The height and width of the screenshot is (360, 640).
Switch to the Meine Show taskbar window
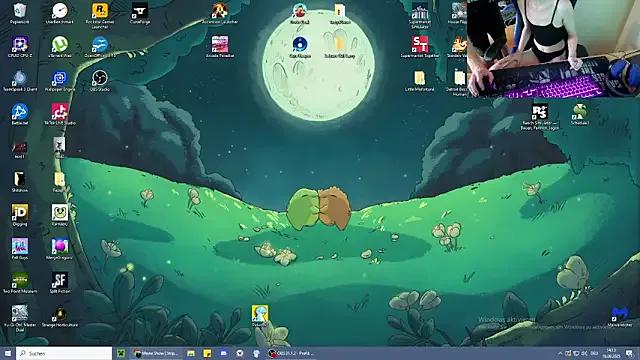pyautogui.click(x=157, y=353)
